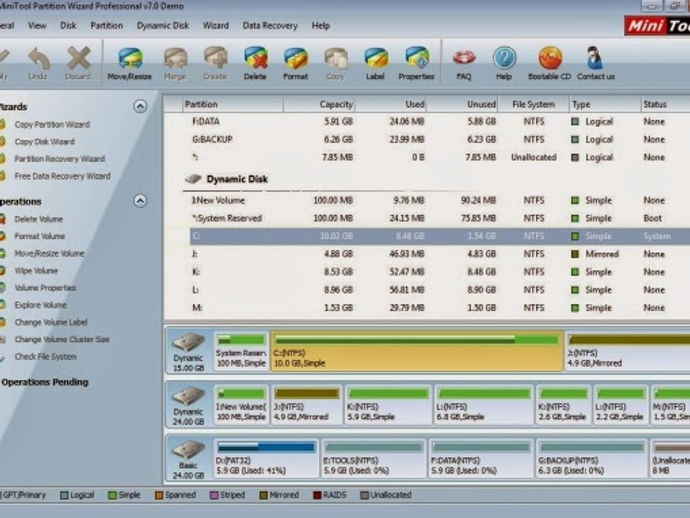Viewport: 690px width, 518px height.
Task: Click the File System column header
Action: [533, 104]
